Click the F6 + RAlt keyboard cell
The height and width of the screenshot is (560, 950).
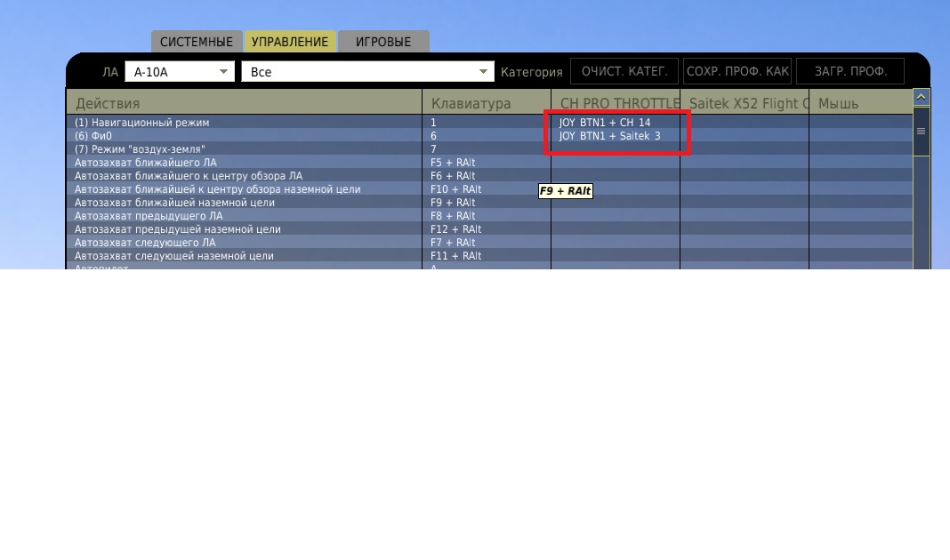pyautogui.click(x=487, y=176)
